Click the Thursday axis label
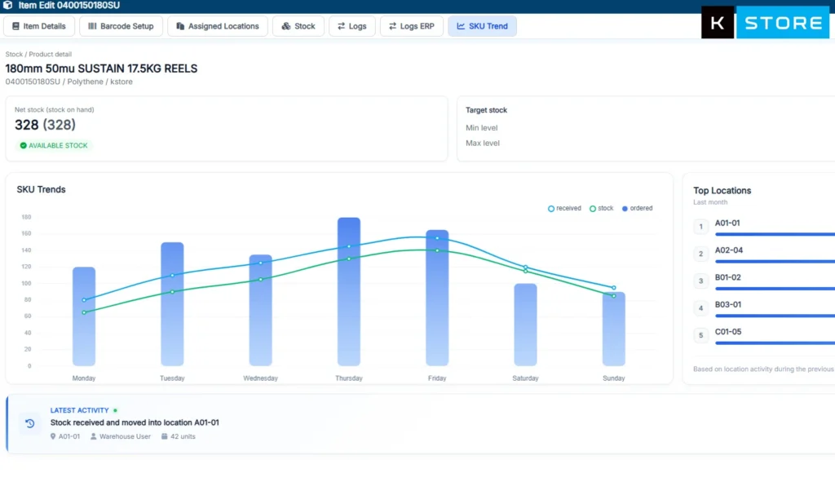The width and height of the screenshot is (835, 504). (x=349, y=378)
